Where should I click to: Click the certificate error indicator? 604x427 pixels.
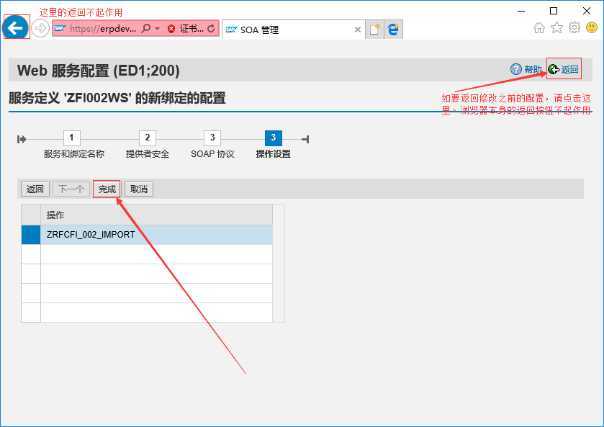pos(186,28)
